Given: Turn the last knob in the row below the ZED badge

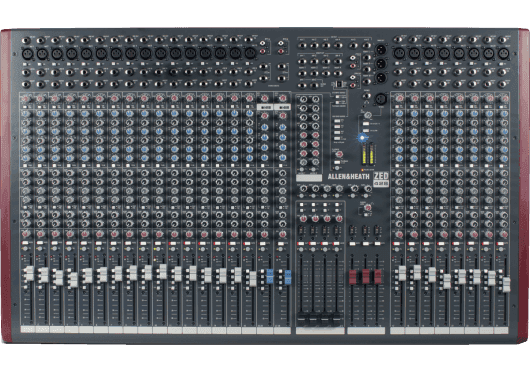Looking at the screenshot, I should pyautogui.click(x=368, y=189).
